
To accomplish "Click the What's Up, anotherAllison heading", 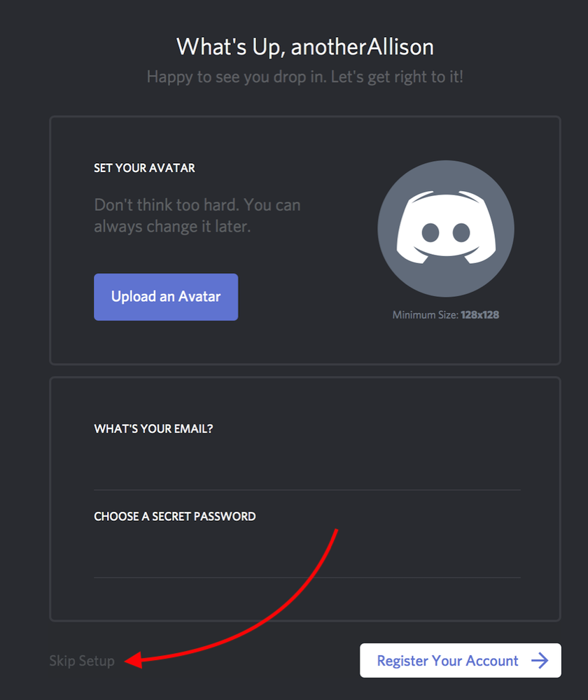I will point(305,46).
